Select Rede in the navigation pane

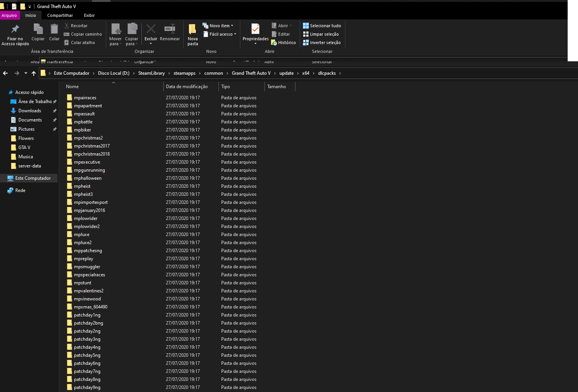click(20, 190)
